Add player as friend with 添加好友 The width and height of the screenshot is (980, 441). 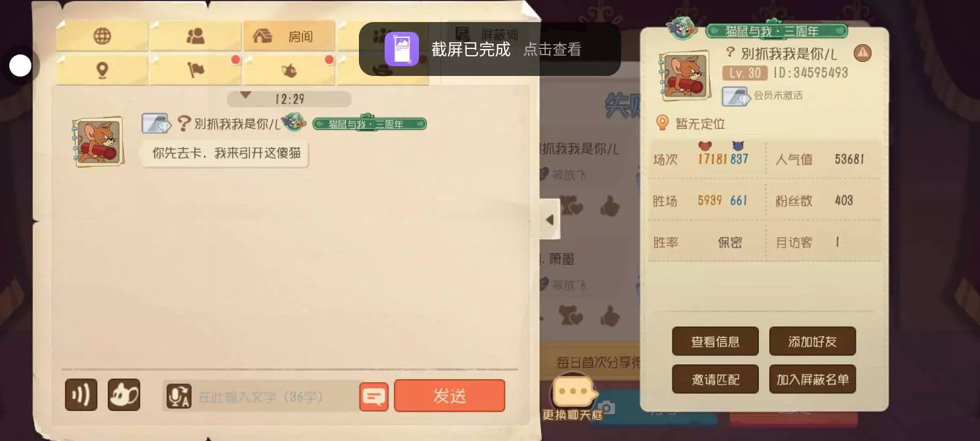point(812,341)
